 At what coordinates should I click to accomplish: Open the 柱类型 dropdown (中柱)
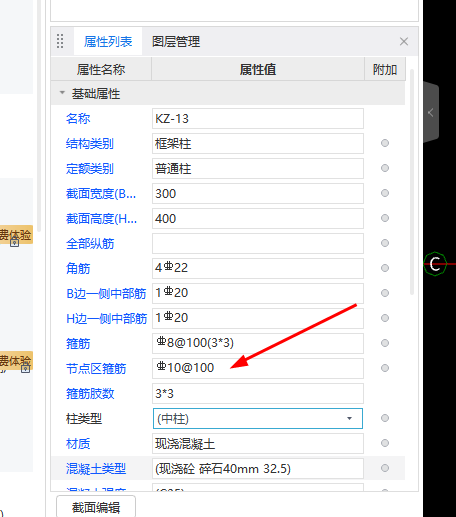coord(258,418)
